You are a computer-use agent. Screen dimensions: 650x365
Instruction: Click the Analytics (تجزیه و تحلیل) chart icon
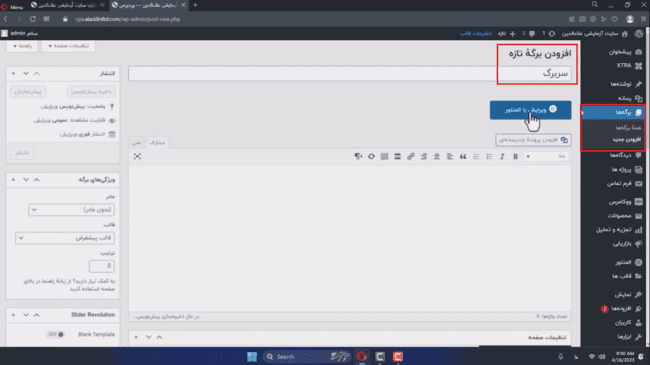638,230
